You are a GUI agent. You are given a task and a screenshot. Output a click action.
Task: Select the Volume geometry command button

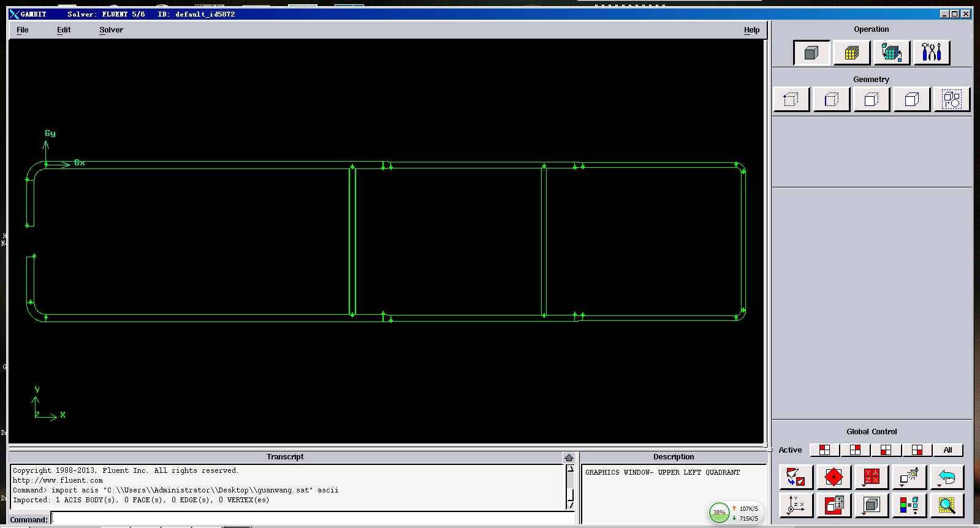pyautogui.click(x=911, y=99)
